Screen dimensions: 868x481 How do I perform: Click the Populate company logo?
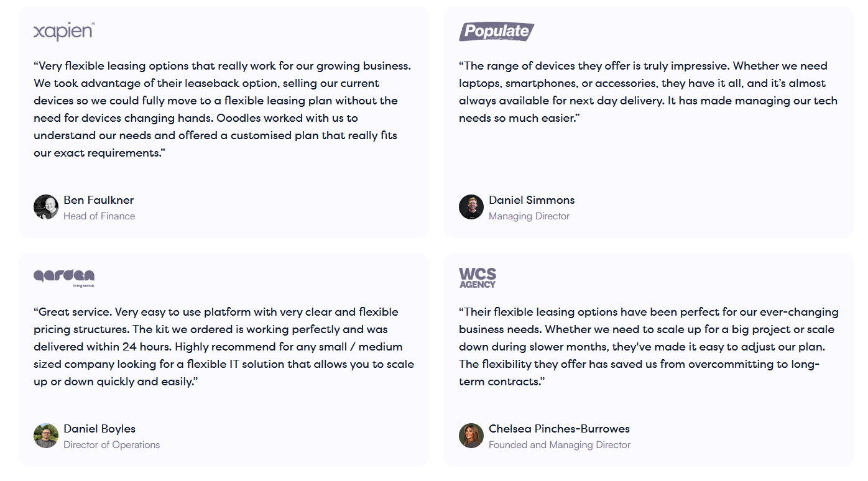[496, 31]
